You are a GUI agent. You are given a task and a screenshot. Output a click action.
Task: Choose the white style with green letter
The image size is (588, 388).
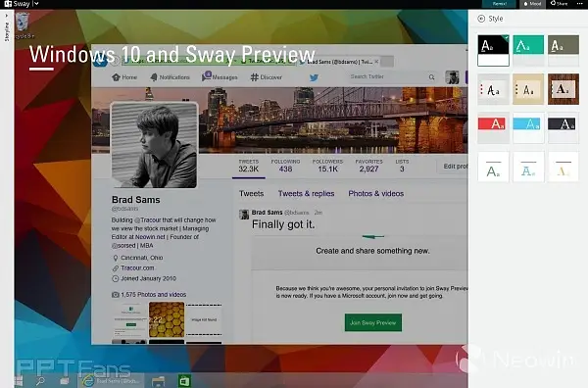click(493, 168)
